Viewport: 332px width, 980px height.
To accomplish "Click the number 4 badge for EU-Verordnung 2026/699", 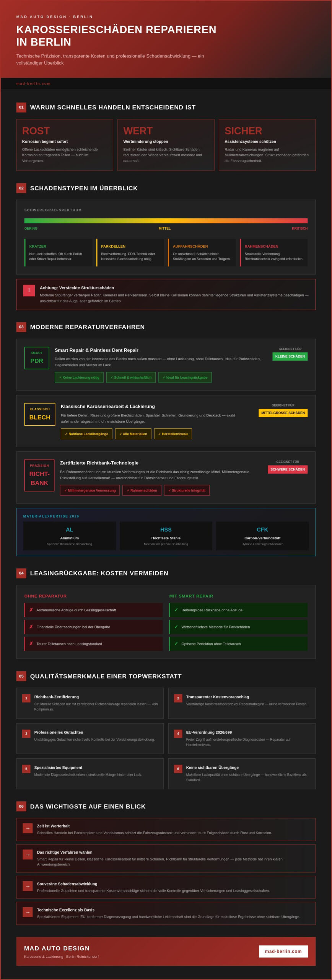I will (178, 733).
